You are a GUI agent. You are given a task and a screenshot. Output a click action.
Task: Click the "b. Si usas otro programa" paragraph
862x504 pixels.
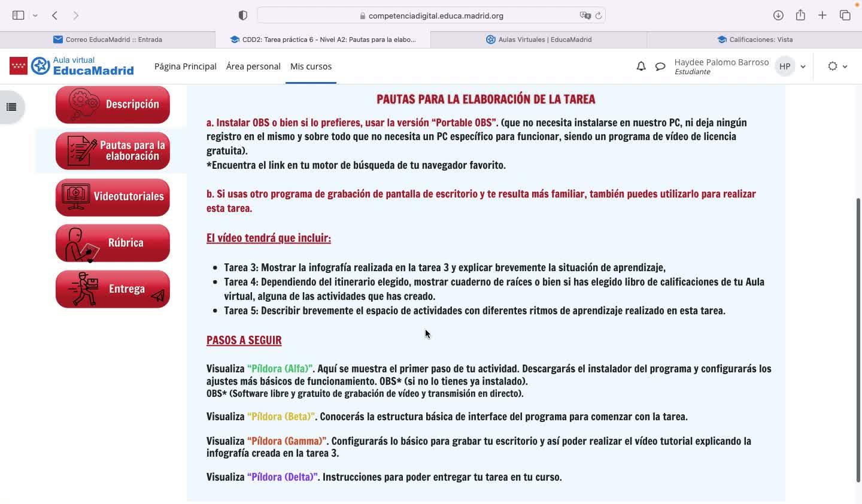[x=481, y=201]
